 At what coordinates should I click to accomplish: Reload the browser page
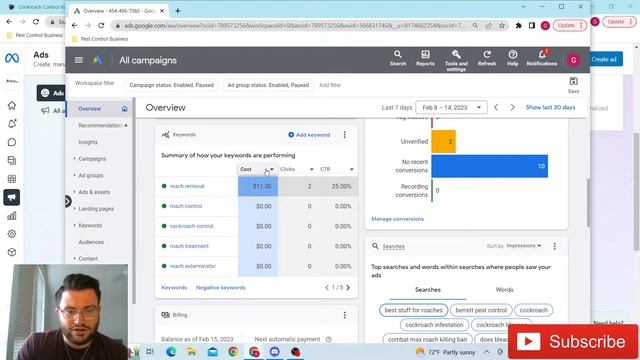click(x=101, y=25)
